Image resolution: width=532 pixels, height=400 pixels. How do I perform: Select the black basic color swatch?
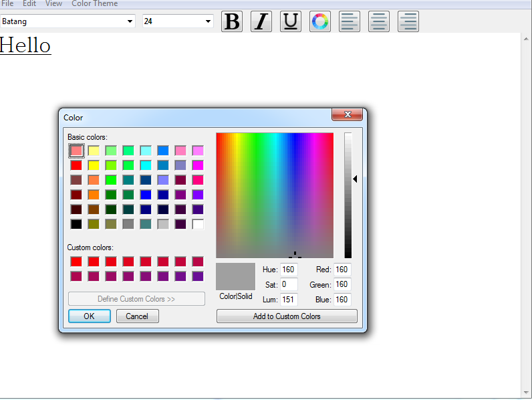pyautogui.click(x=76, y=224)
